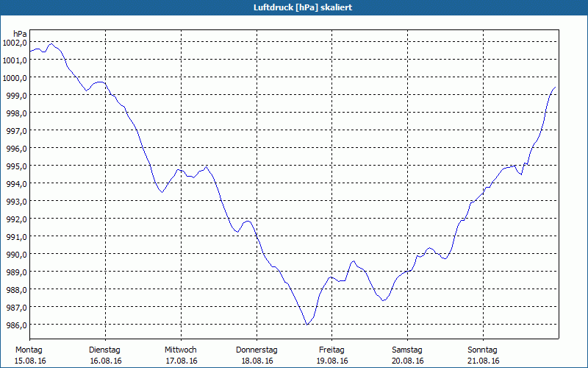588x368 pixels.
Task: Select the 1000,0 axis value
Action: click(15, 78)
